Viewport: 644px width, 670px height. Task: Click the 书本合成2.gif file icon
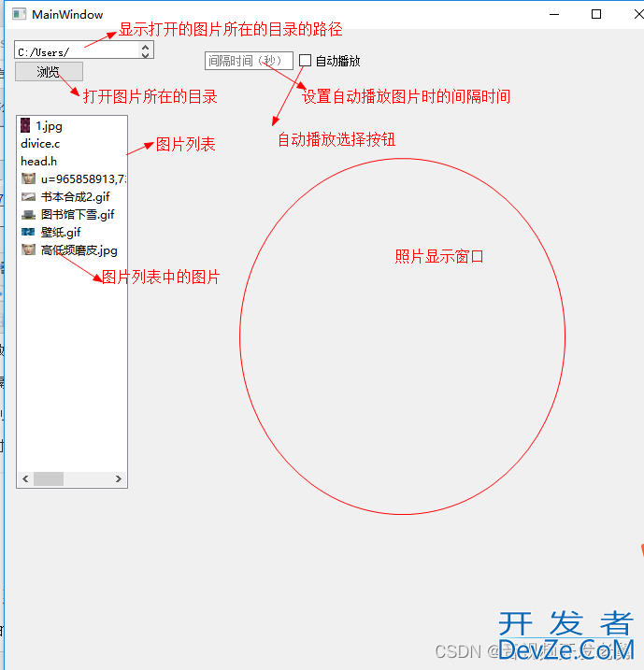coord(28,196)
